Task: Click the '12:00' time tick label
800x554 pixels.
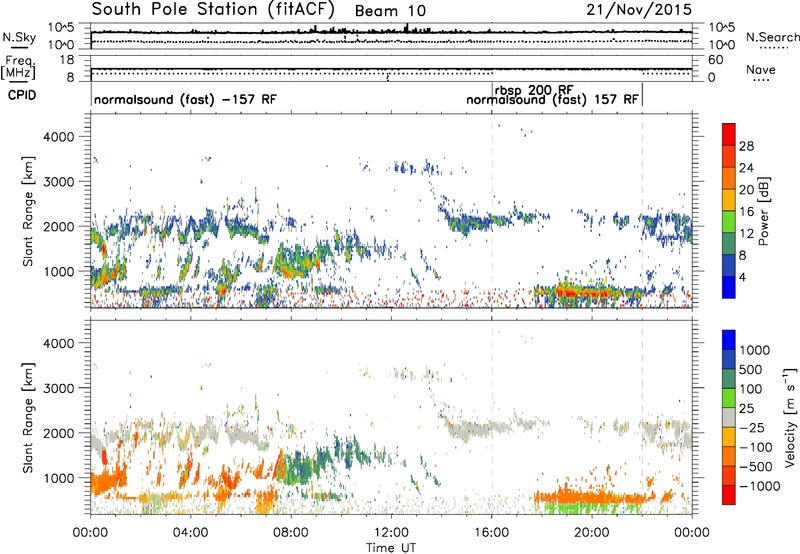Action: (391, 533)
